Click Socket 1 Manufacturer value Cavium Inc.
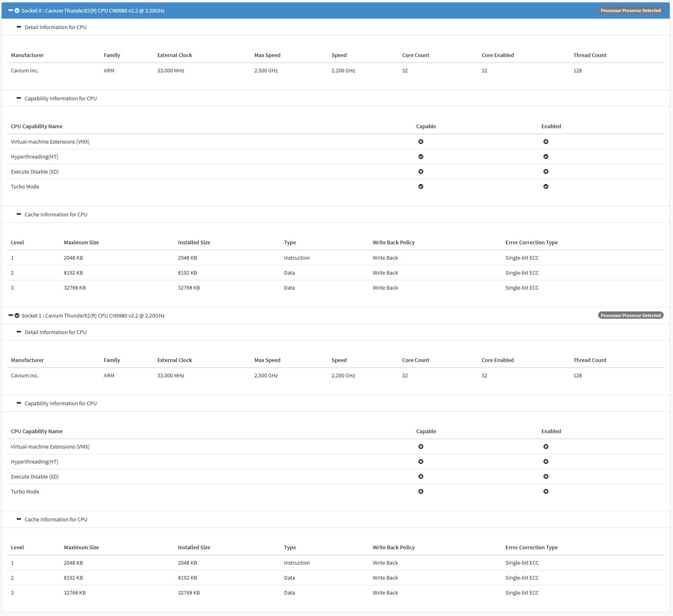Image resolution: width=673 pixels, height=616 pixels. tap(25, 376)
